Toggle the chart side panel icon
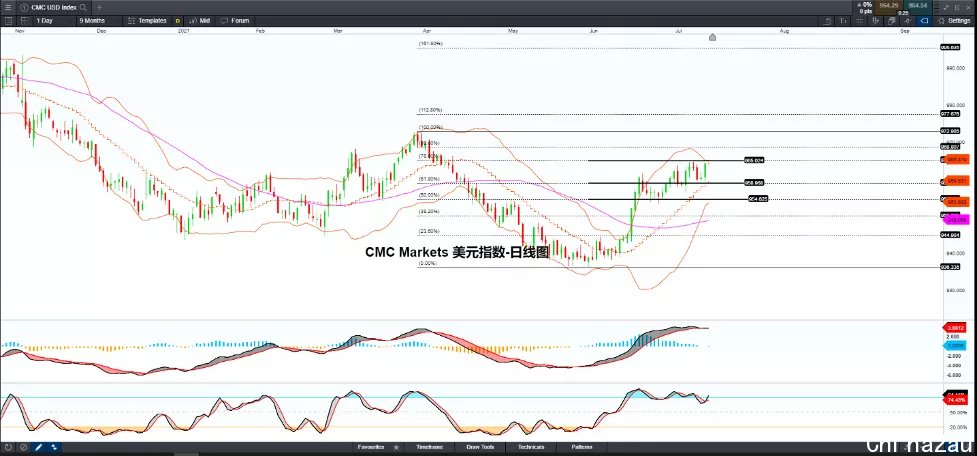The image size is (977, 456). point(8,21)
